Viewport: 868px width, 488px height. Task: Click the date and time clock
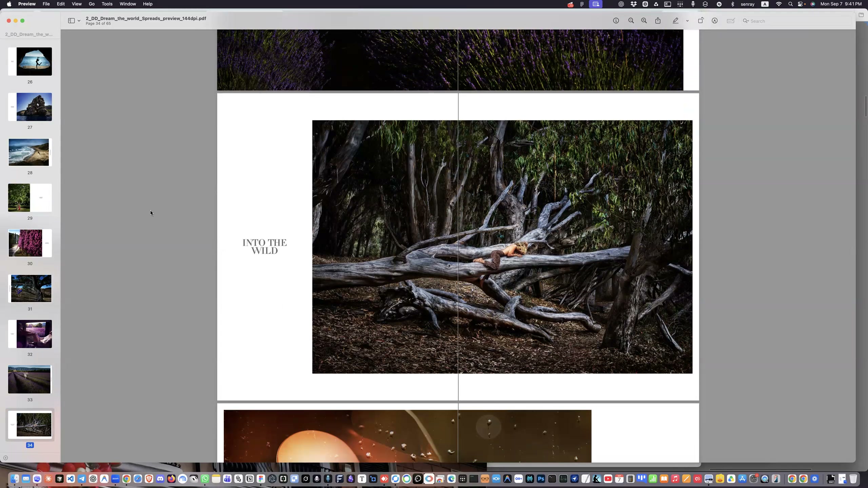[841, 4]
